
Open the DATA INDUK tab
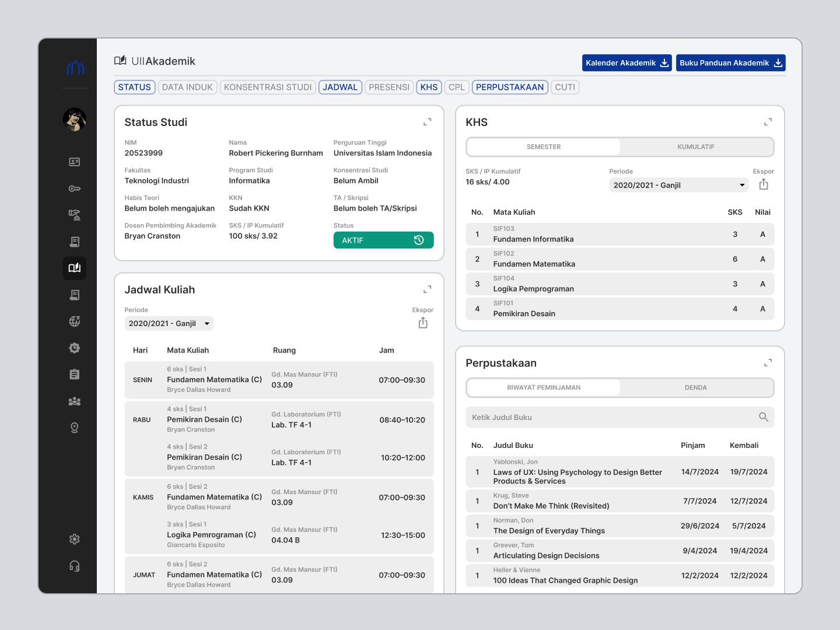coord(187,87)
